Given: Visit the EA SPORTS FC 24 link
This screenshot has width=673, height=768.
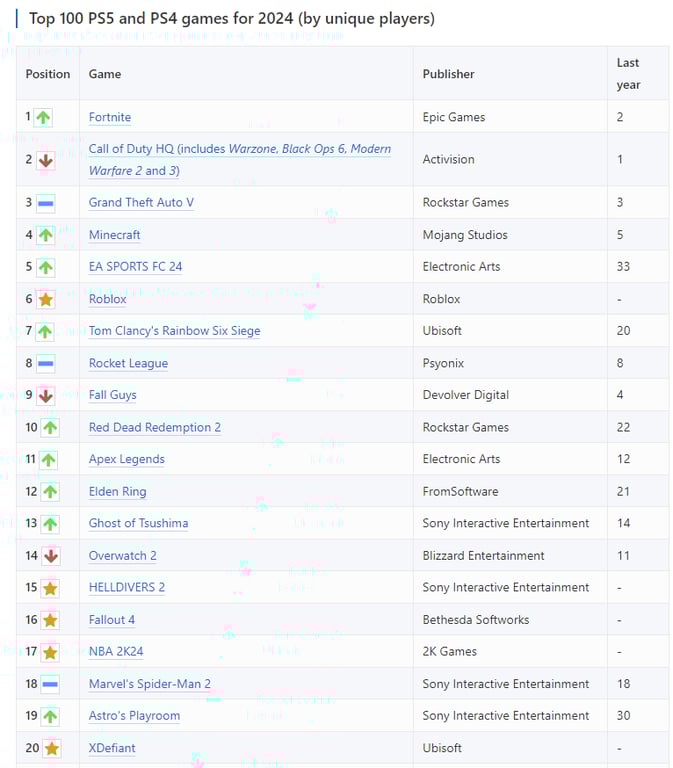Looking at the screenshot, I should pos(135,266).
